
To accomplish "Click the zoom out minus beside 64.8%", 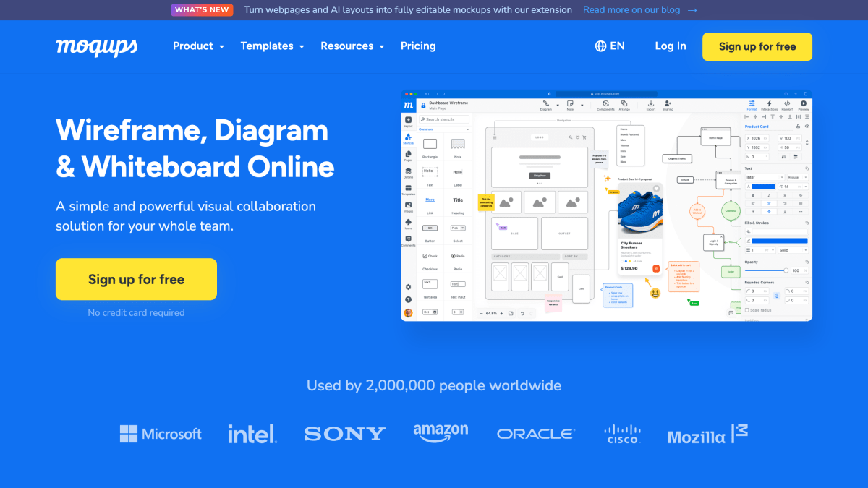I will pos(482,313).
